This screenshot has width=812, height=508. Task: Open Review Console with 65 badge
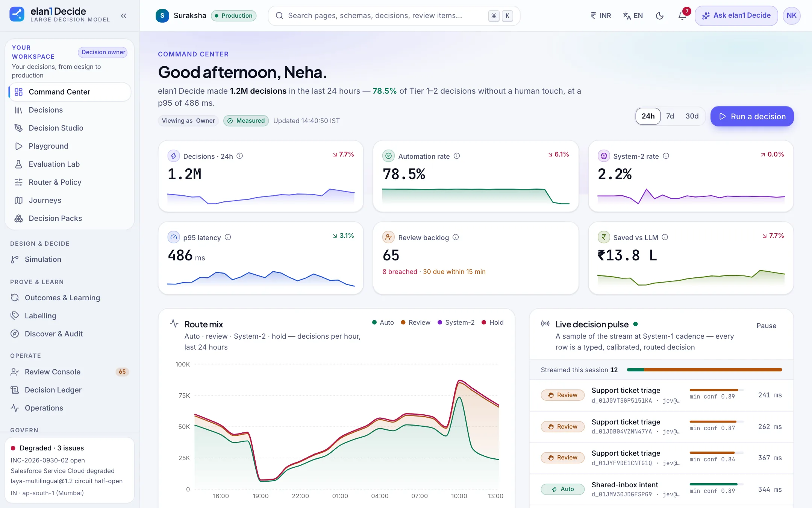pos(70,372)
